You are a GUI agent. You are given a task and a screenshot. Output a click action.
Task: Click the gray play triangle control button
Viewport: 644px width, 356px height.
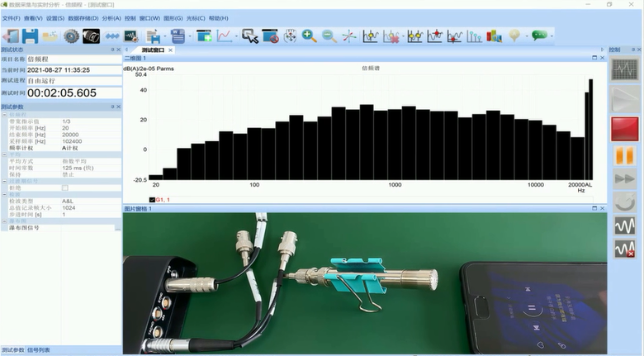(625, 99)
